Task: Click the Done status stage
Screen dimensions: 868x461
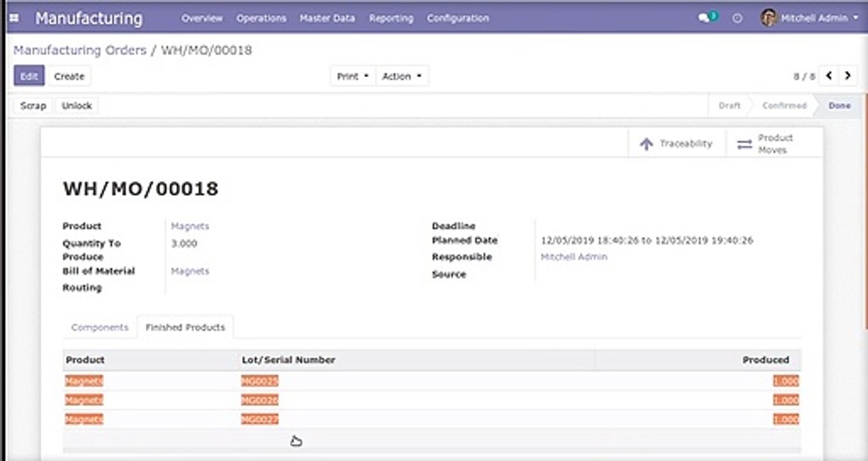Action: pyautogui.click(x=839, y=106)
